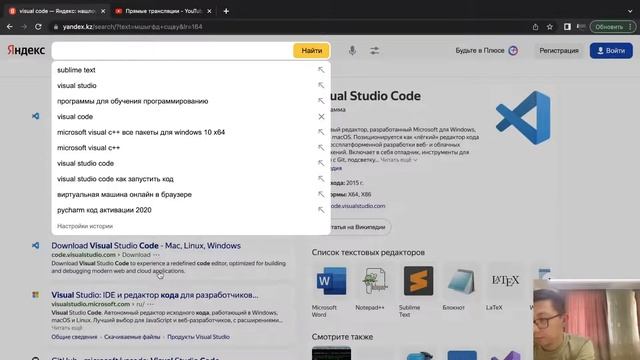Viewport: 640px width, 360px height.
Task: Open the Блокнот editor thumbnail
Action: (x=462, y=281)
